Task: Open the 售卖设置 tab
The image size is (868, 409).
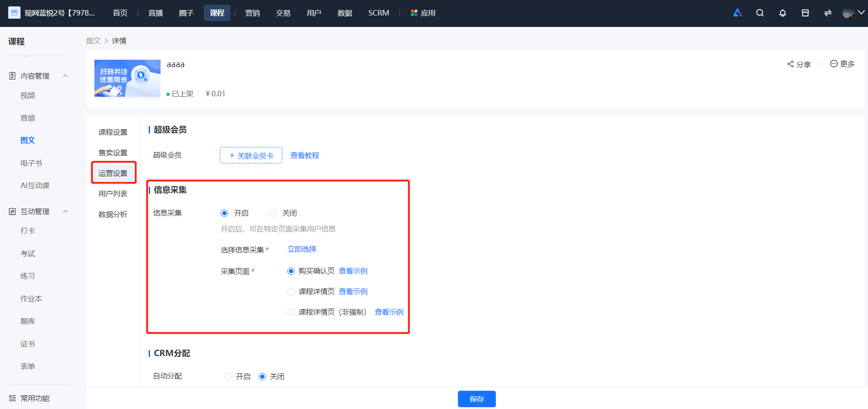Action: (x=113, y=152)
